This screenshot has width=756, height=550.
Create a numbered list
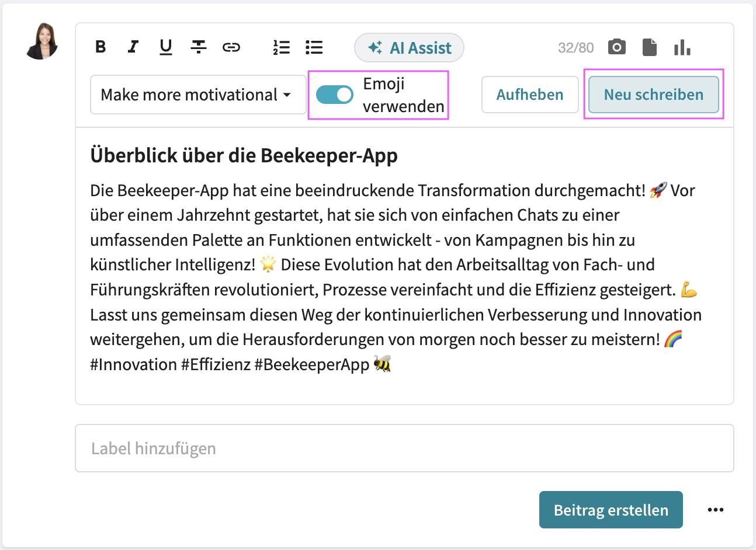(282, 47)
